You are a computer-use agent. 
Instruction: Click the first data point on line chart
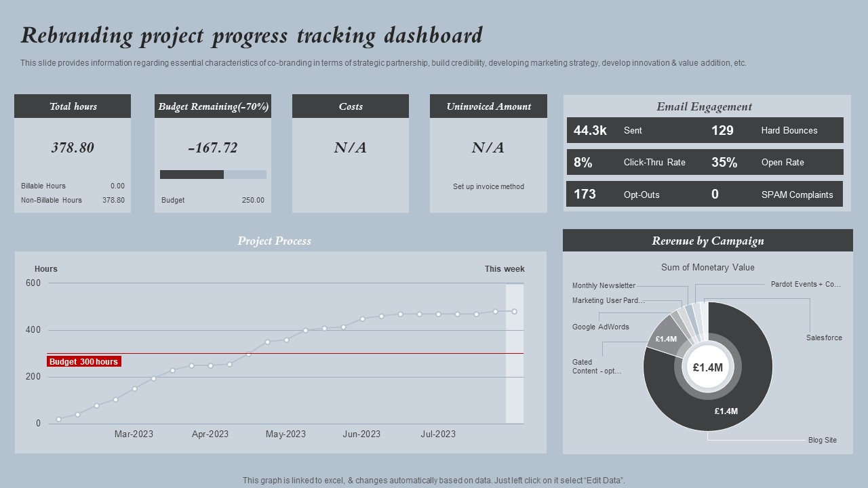(59, 420)
